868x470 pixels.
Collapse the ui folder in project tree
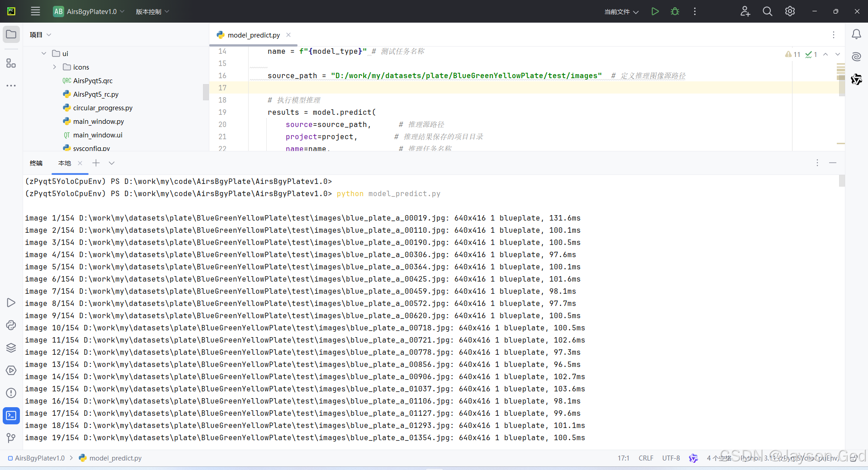pos(44,53)
